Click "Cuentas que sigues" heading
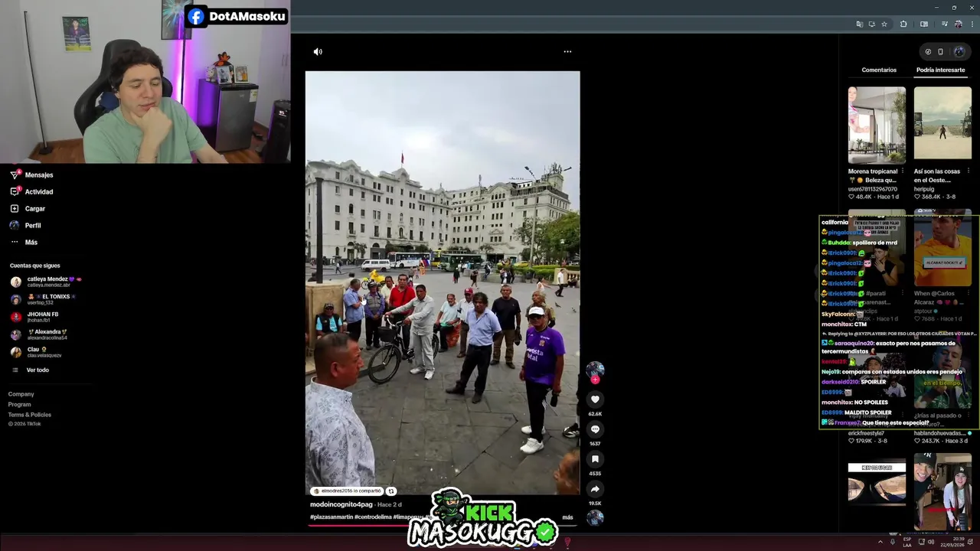 [34, 266]
